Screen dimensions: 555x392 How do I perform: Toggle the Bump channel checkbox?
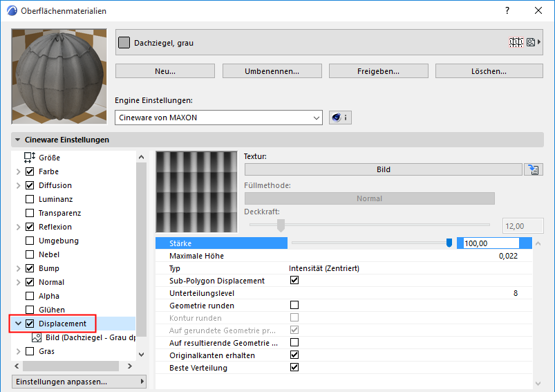tap(30, 268)
